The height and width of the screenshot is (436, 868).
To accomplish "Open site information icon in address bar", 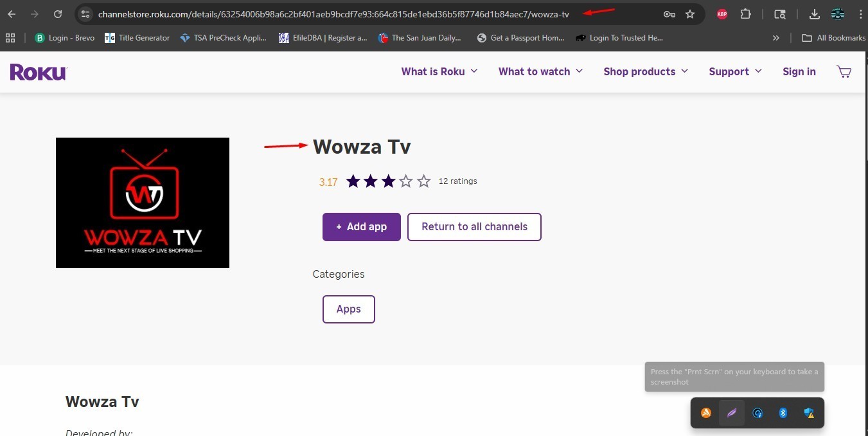I will pyautogui.click(x=85, y=14).
